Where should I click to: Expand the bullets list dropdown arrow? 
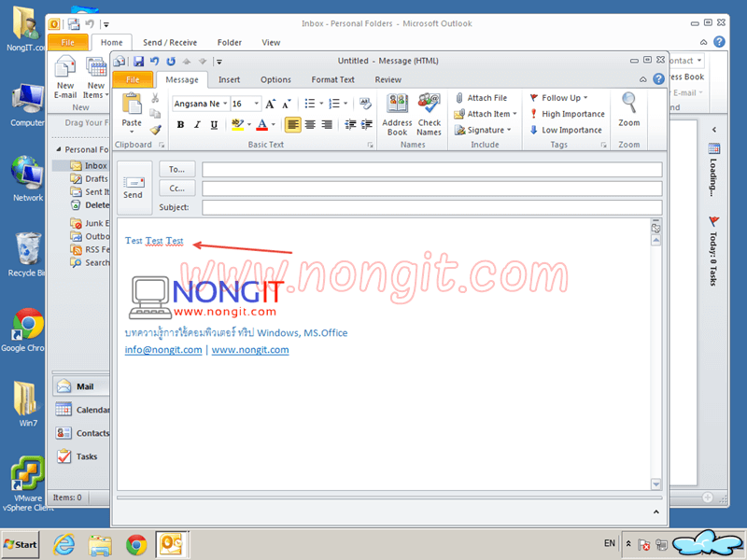pos(321,104)
